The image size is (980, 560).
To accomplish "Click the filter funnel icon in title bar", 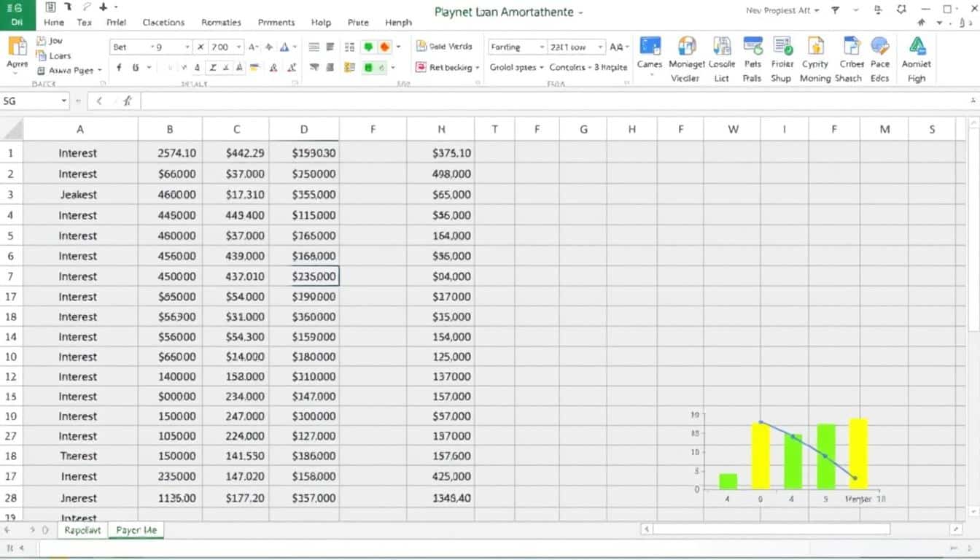I will 836,10.
